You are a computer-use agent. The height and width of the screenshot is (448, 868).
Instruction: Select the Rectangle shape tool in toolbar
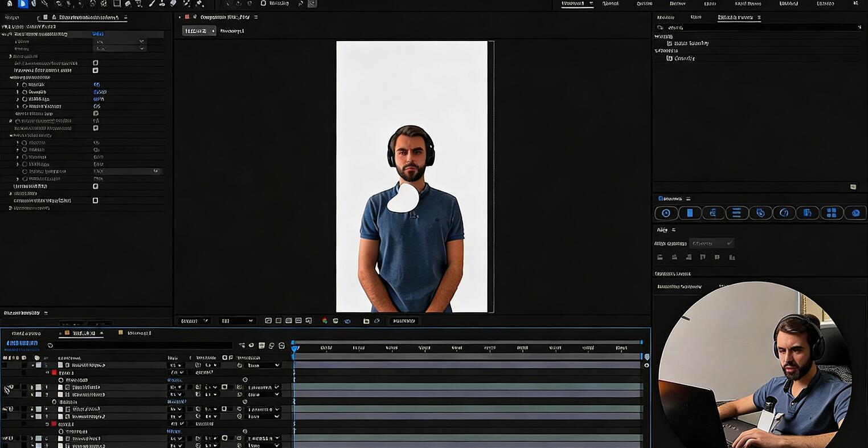point(117,3)
